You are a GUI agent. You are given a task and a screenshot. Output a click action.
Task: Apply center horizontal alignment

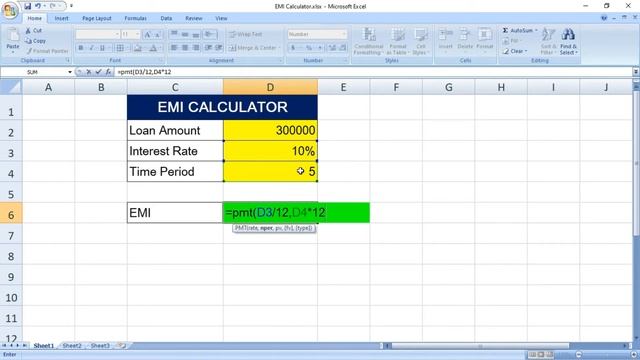(x=185, y=48)
